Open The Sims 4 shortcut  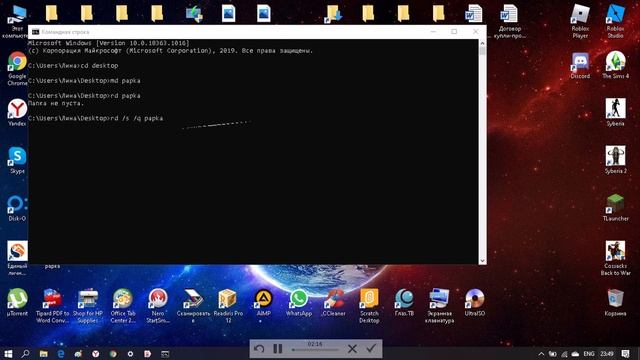pyautogui.click(x=616, y=65)
